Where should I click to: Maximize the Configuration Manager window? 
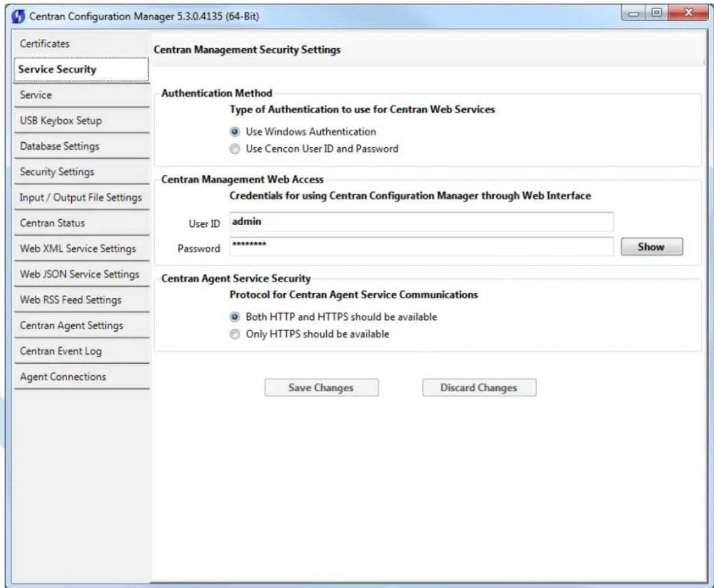pyautogui.click(x=656, y=12)
